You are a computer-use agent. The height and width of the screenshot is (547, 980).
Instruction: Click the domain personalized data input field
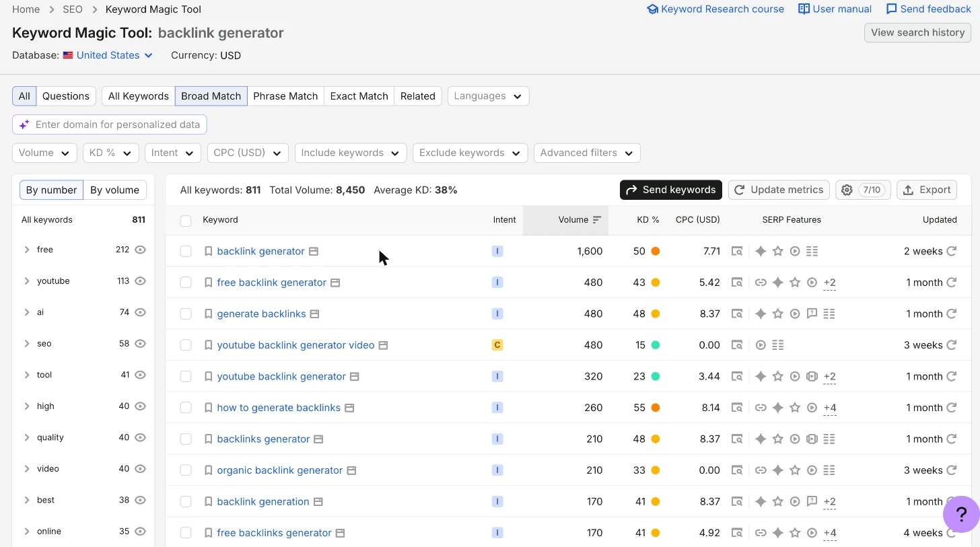point(110,124)
